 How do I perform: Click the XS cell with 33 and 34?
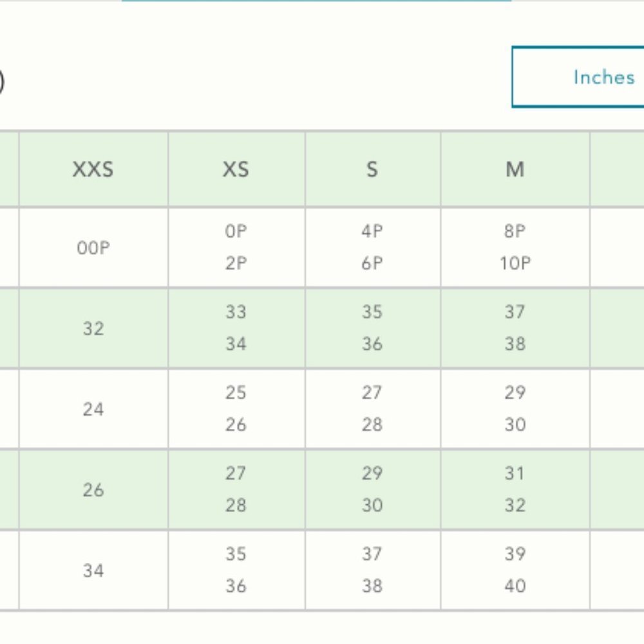(236, 328)
